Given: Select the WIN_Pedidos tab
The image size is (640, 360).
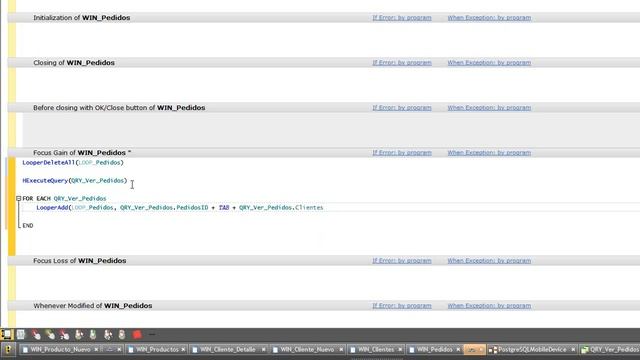Looking at the screenshot, I should [x=434, y=349].
